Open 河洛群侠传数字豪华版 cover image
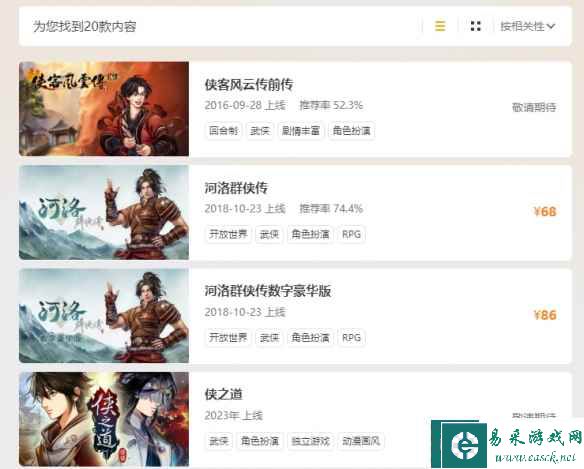 click(104, 316)
